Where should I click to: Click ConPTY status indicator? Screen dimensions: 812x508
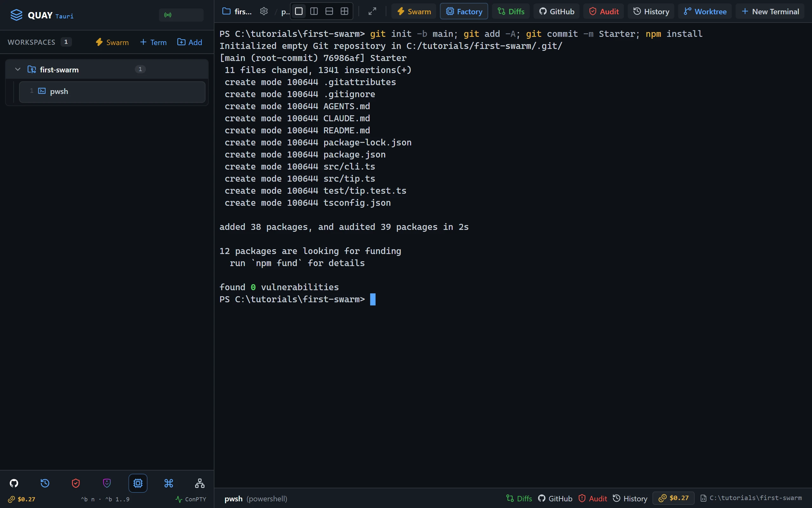[x=191, y=499]
